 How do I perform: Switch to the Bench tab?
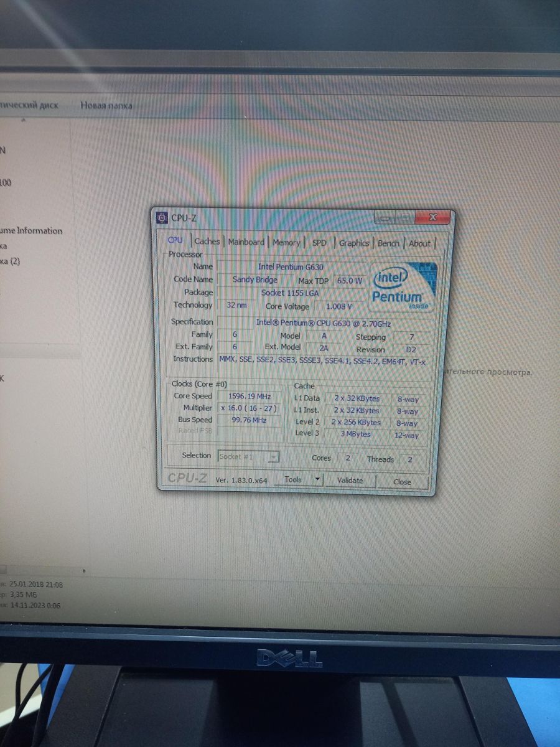(x=388, y=243)
